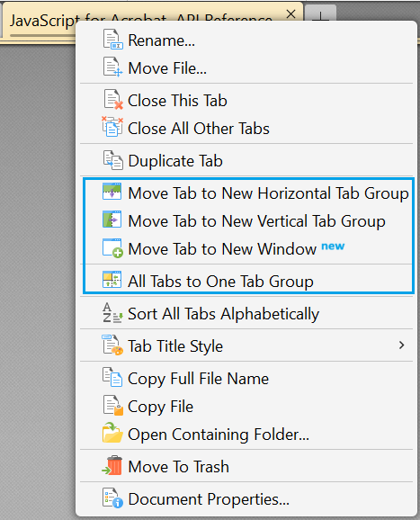Select Copy Full File Name
This screenshot has height=520, width=420.
coord(246,378)
